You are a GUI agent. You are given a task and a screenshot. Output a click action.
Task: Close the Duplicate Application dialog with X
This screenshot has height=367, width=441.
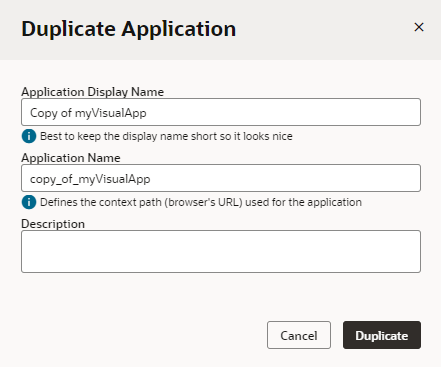pos(419,27)
